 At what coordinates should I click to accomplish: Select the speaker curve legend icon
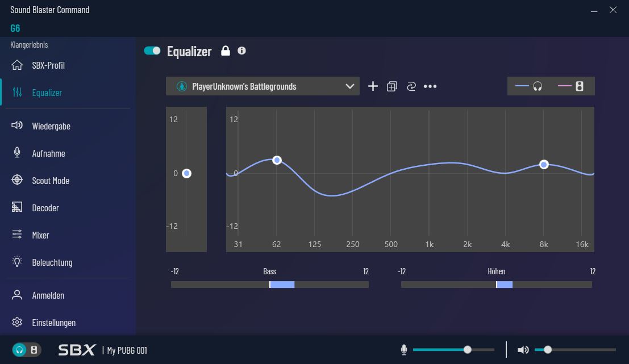point(579,86)
